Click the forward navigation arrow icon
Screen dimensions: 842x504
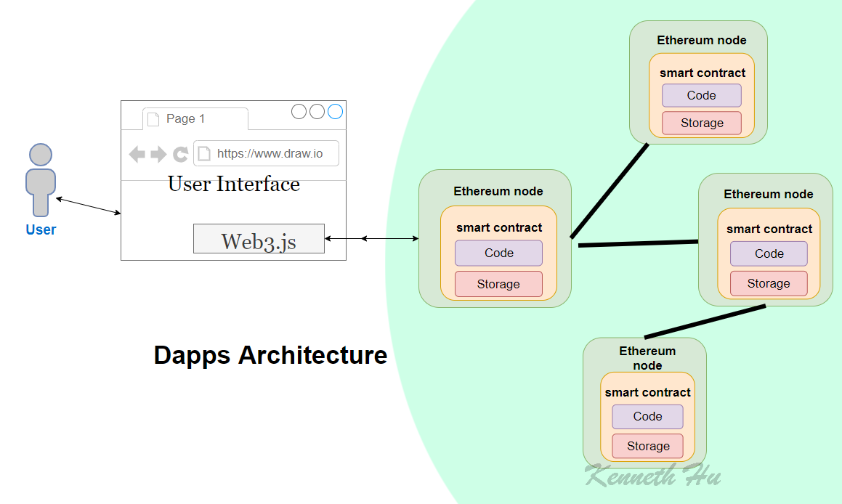point(157,154)
